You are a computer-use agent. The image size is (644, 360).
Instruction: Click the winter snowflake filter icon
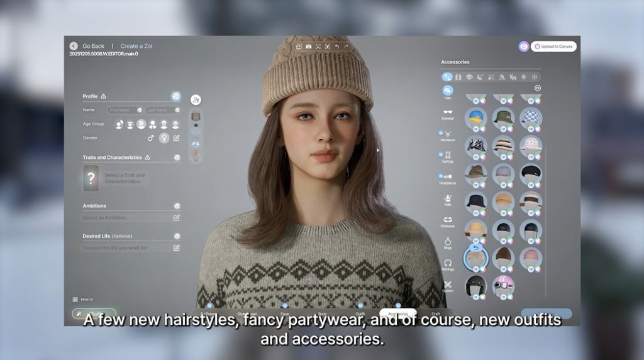[535, 77]
